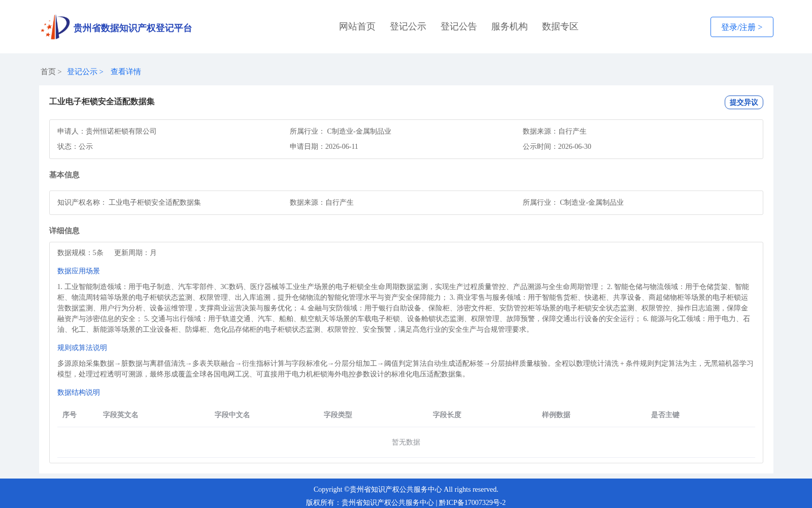Screen dimensions: 812x508
Task: Select 服务机构 in the top menu
Action: pyautogui.click(x=510, y=26)
